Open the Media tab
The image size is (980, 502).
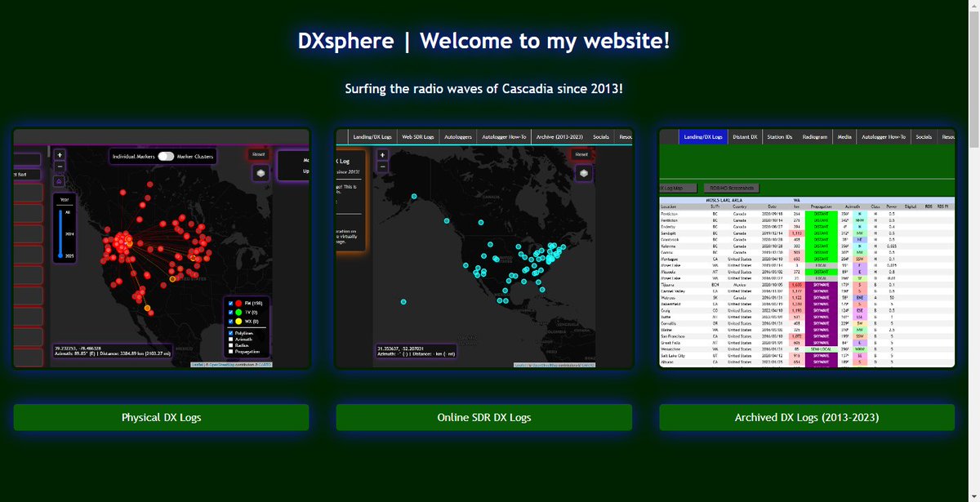pos(844,137)
